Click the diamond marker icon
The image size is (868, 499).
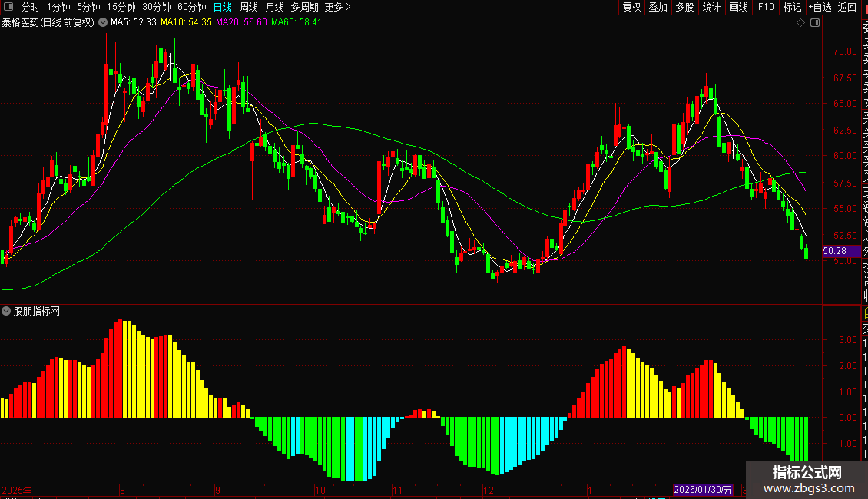click(x=800, y=23)
